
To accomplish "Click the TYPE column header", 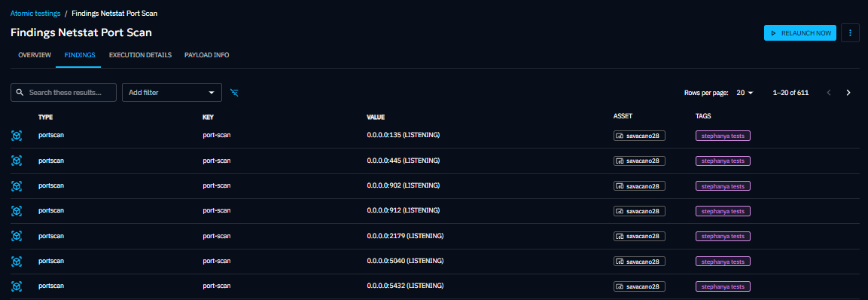I will click(x=45, y=117).
